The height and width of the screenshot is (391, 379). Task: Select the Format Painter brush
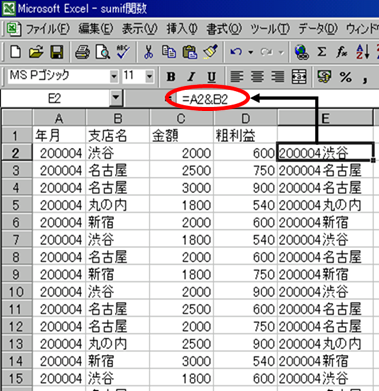(x=210, y=52)
